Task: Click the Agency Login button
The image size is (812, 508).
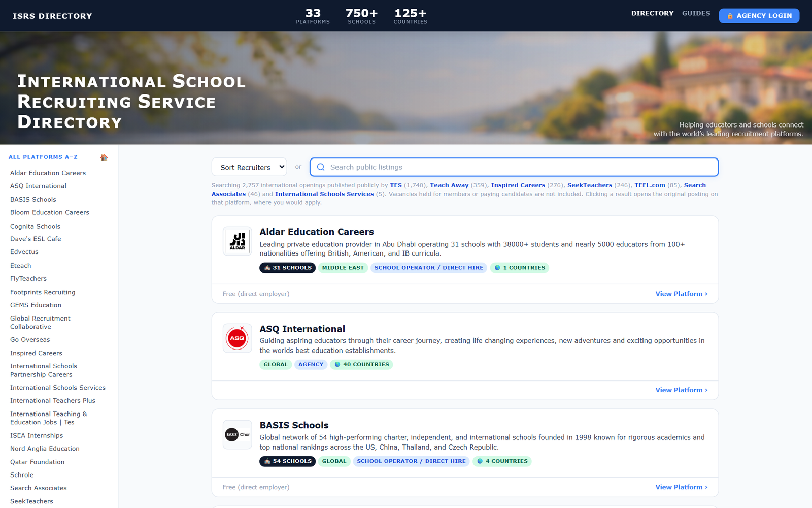Action: 759,16
